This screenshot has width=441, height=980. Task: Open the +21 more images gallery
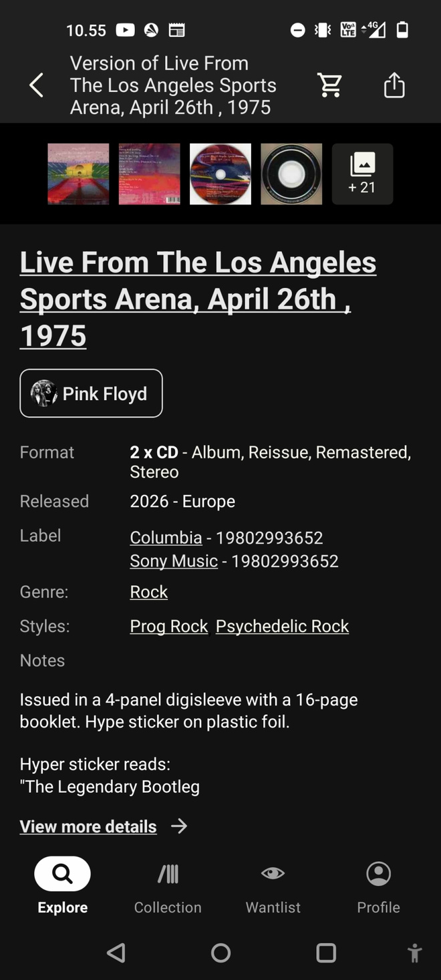(362, 174)
